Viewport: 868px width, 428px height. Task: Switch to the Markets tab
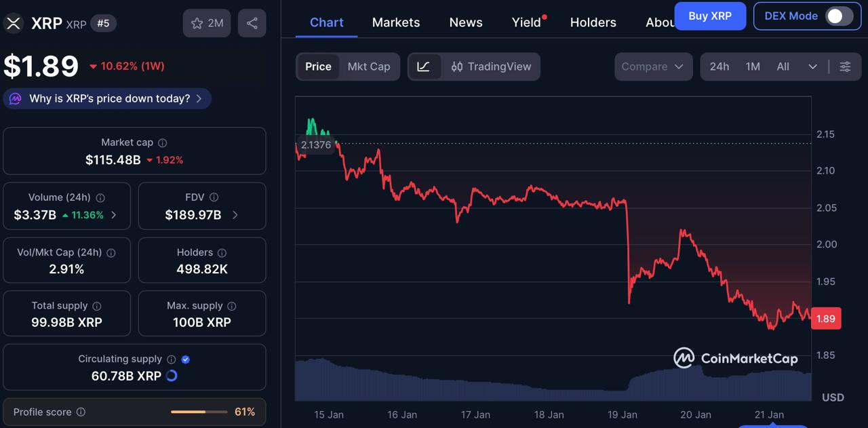[395, 22]
